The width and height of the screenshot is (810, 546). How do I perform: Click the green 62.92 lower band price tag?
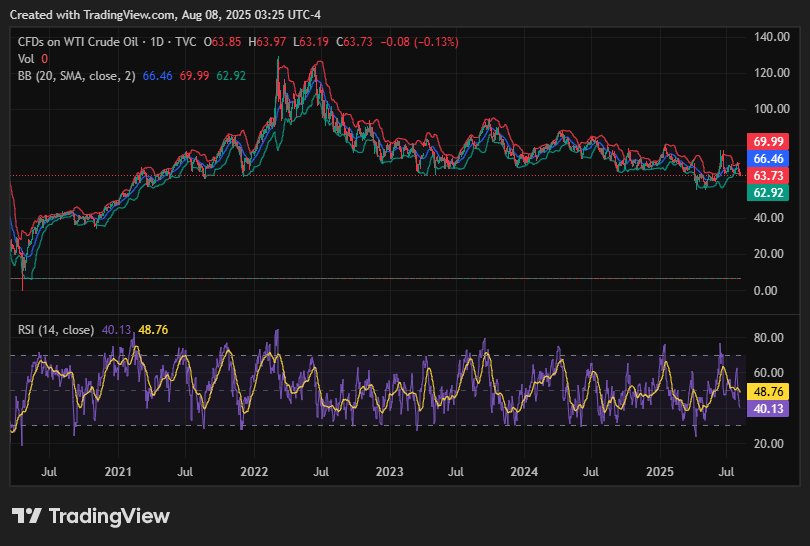[768, 193]
